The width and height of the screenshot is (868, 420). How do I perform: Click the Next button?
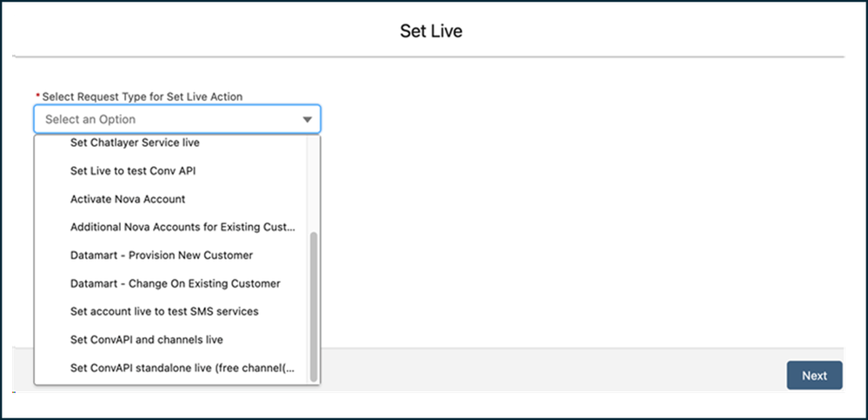(x=814, y=376)
